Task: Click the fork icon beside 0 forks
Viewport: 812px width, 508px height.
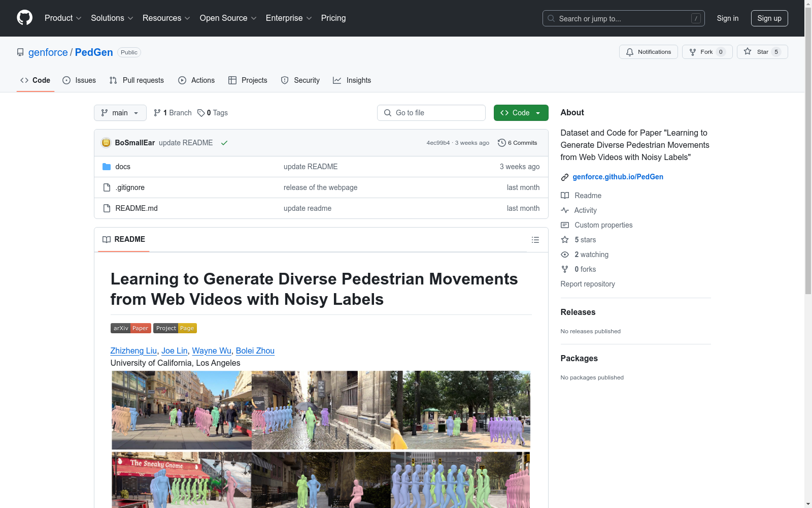Action: click(565, 269)
